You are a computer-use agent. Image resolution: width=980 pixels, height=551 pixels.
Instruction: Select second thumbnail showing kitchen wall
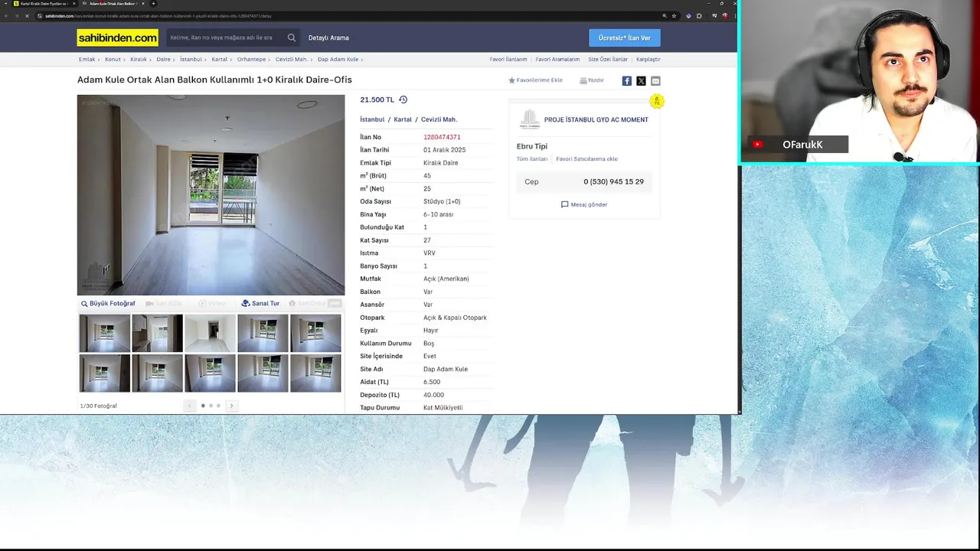pos(157,333)
